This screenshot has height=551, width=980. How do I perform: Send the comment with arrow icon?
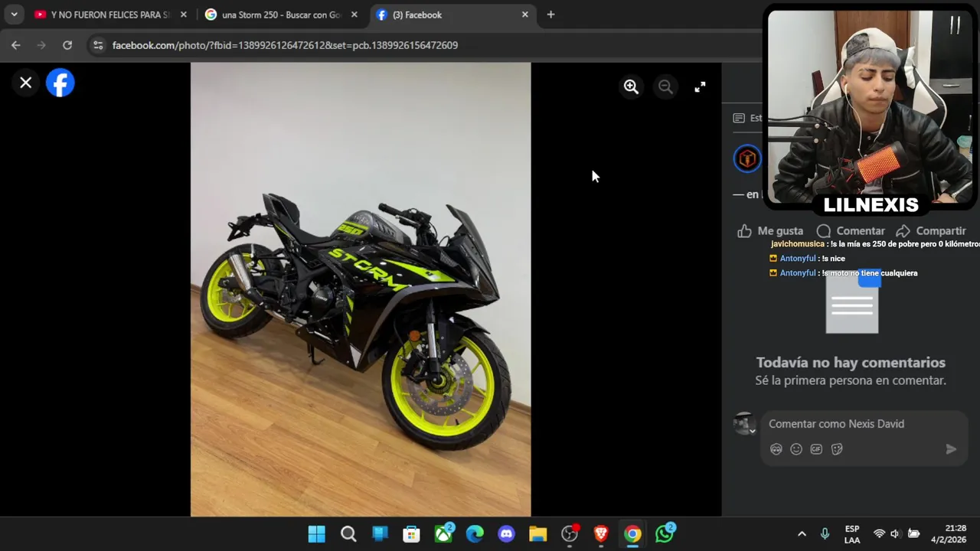click(951, 449)
